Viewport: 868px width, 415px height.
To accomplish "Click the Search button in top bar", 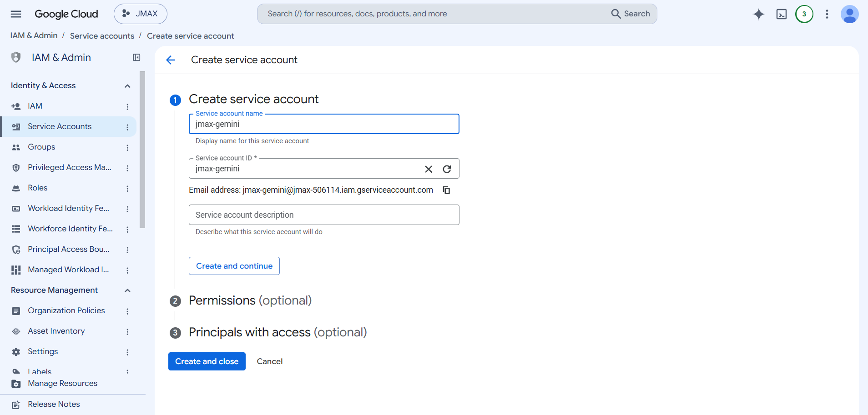I will pos(631,14).
